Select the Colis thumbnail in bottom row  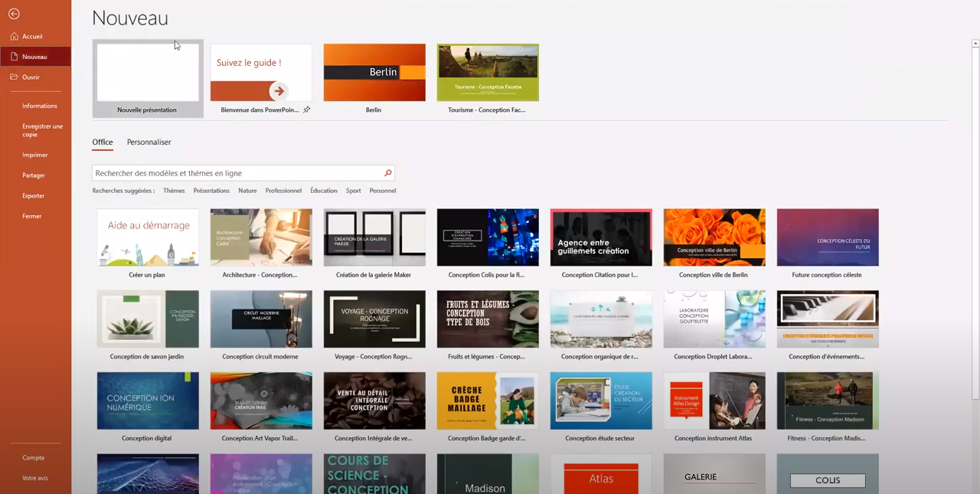click(x=828, y=474)
